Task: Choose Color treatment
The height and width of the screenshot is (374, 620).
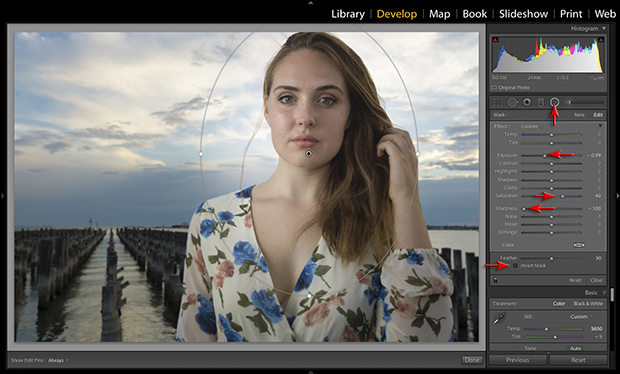Action: (x=559, y=304)
